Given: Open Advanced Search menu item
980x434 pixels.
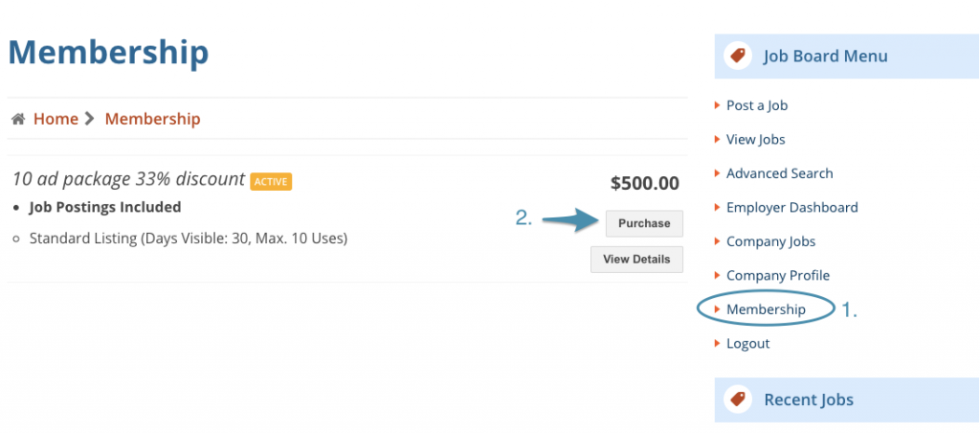Looking at the screenshot, I should tap(779, 173).
